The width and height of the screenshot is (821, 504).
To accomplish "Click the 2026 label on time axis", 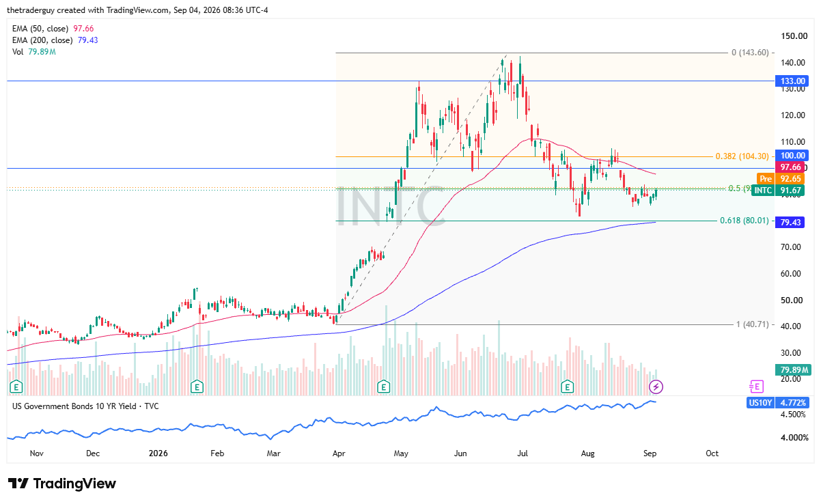I will coord(158,453).
